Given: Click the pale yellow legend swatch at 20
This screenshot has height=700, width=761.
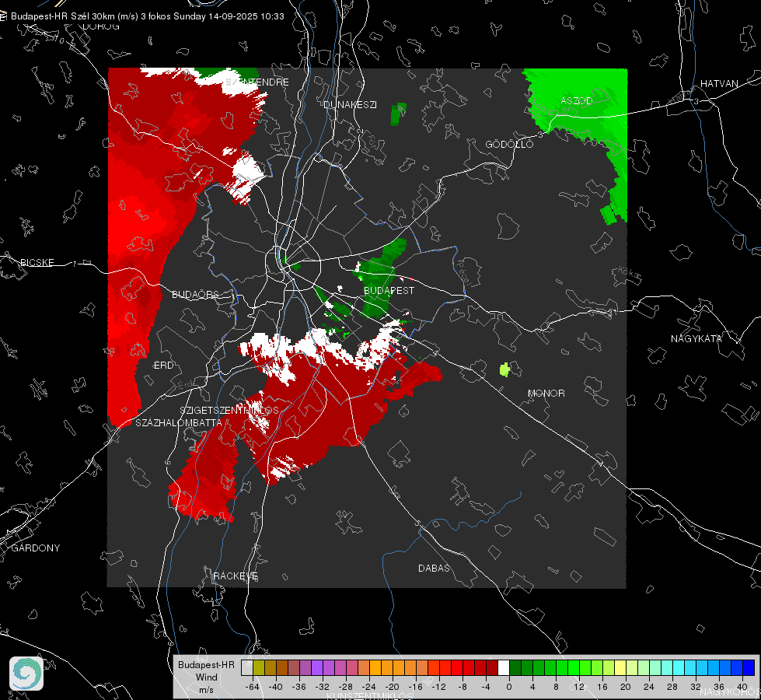Looking at the screenshot, I should click(620, 668).
